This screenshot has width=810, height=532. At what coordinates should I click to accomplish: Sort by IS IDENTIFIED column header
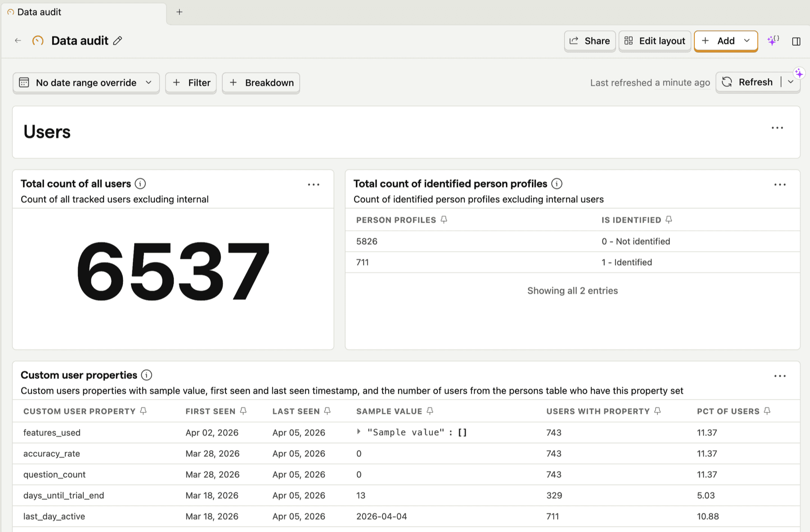pos(631,220)
